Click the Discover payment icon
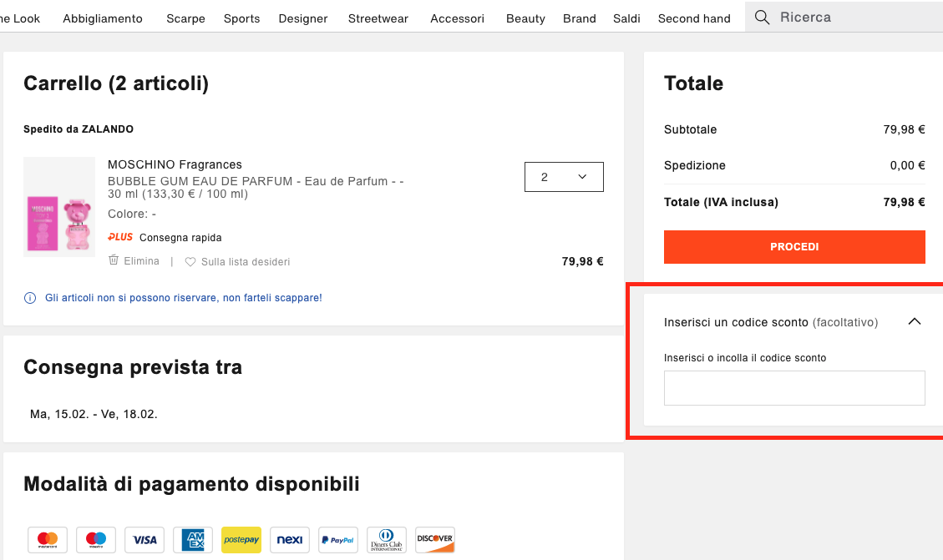 (435, 540)
